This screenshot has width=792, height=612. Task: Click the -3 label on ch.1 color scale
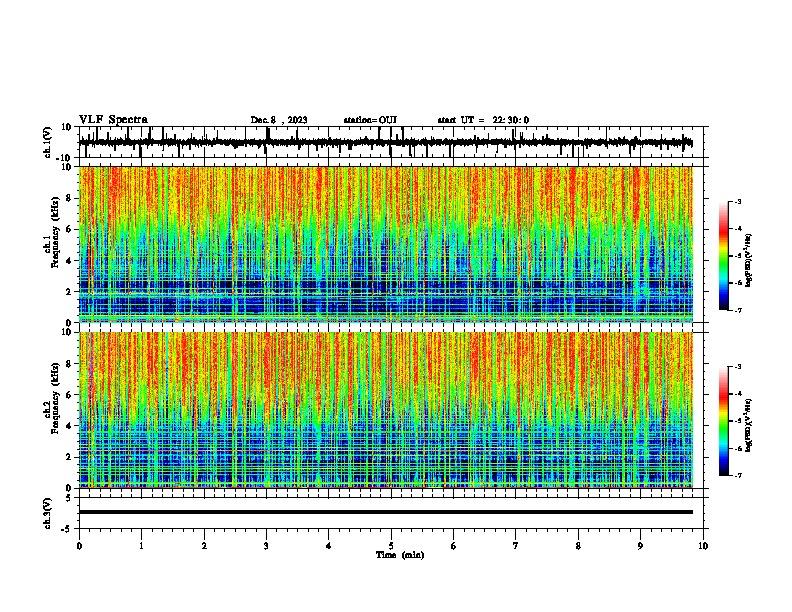[x=737, y=202]
